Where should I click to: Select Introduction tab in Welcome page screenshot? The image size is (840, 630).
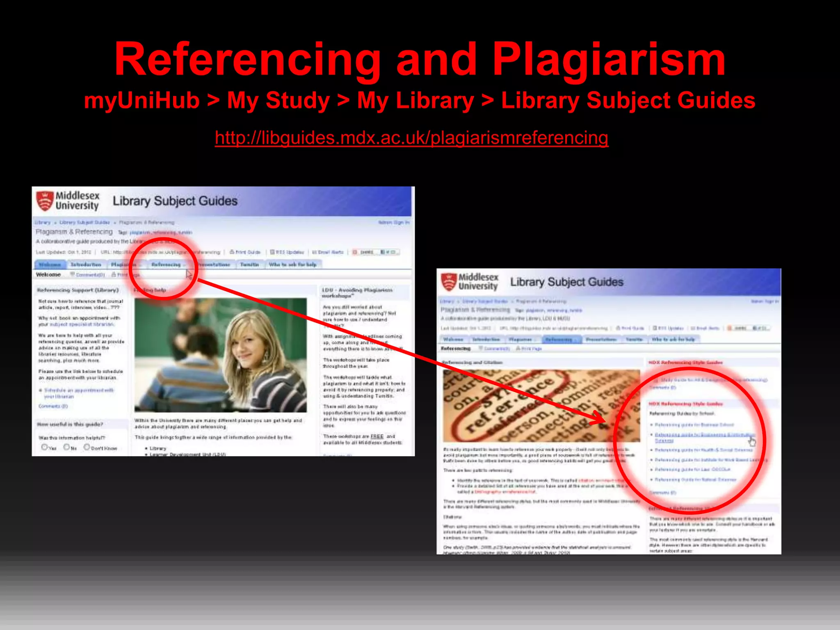(86, 265)
